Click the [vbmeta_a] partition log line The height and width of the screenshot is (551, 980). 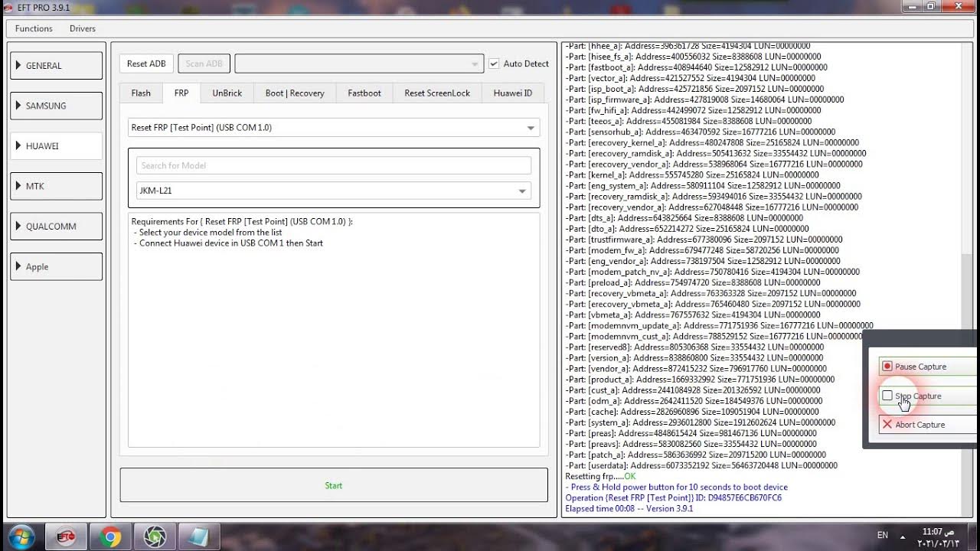(693, 315)
